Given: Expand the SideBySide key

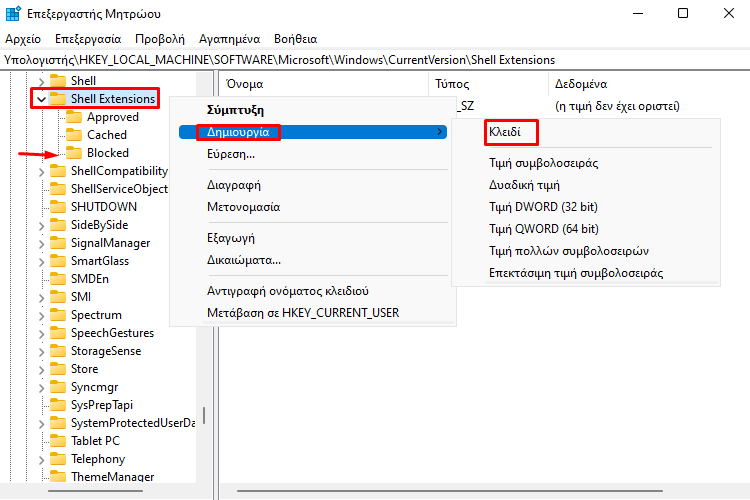Looking at the screenshot, I should tap(42, 226).
